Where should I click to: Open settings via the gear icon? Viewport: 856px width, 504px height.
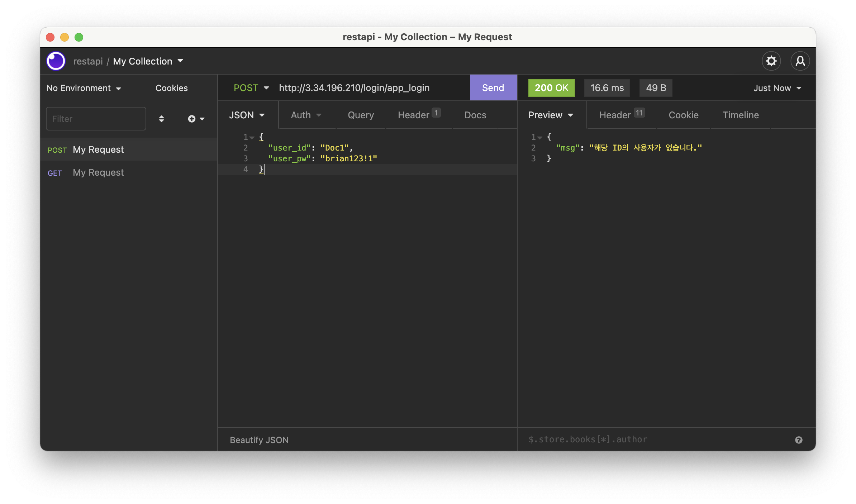pos(771,61)
